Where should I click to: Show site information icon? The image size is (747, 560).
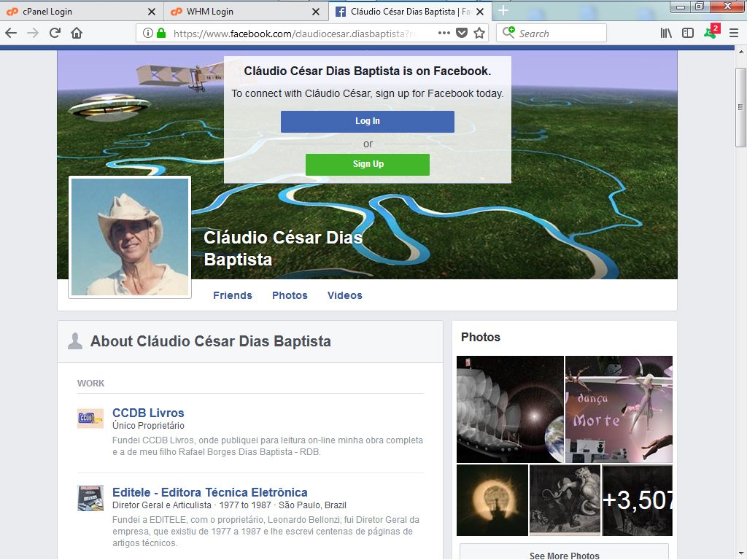148,33
